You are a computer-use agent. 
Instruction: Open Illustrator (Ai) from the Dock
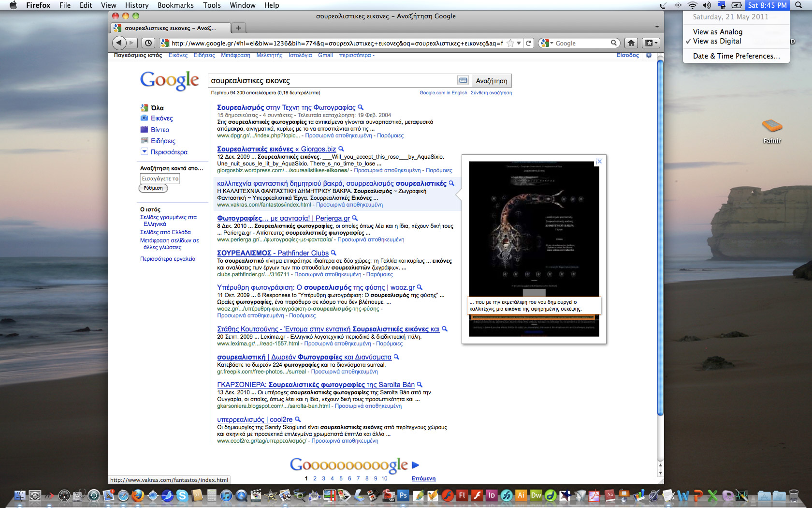521,495
